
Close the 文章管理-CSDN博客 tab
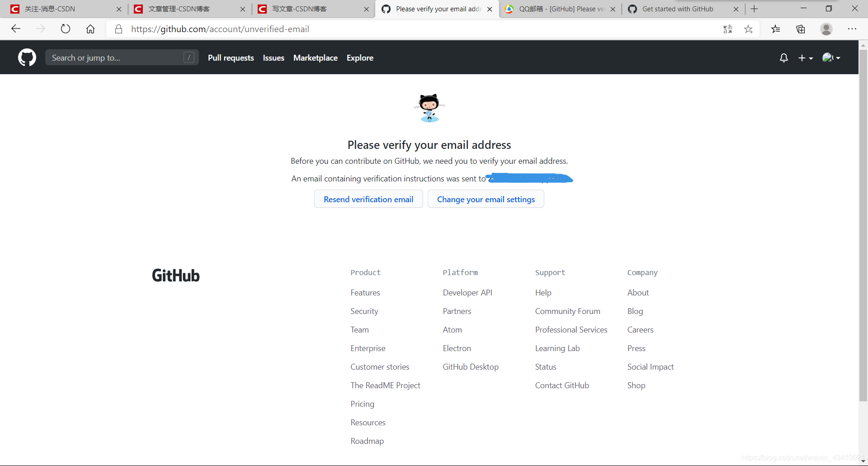(x=243, y=9)
